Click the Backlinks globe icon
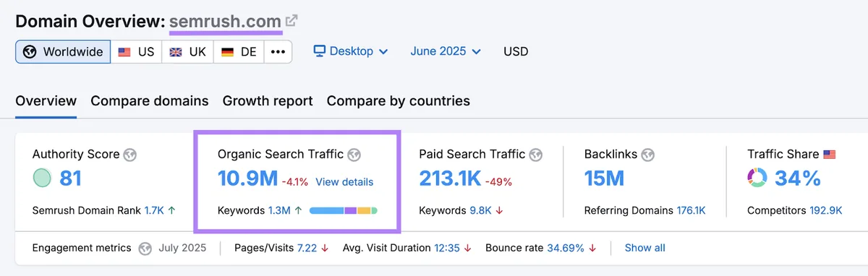The height and width of the screenshot is (276, 868). tap(648, 154)
